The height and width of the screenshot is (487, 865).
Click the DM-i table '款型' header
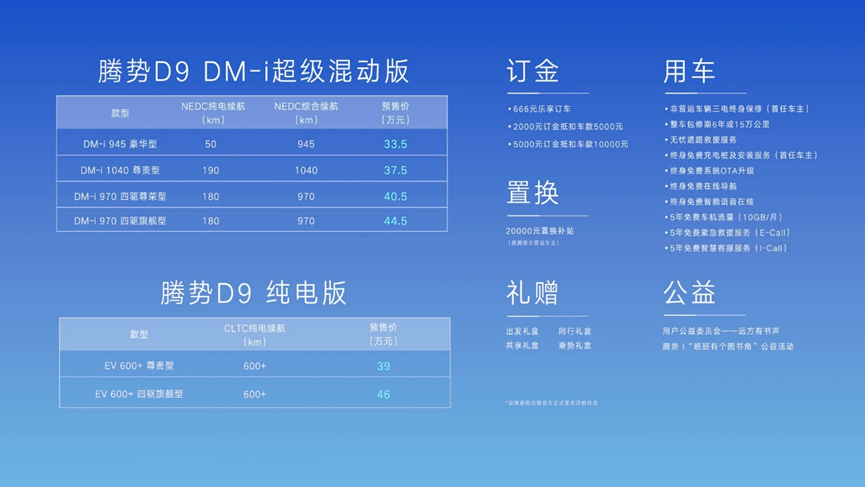click(120, 113)
